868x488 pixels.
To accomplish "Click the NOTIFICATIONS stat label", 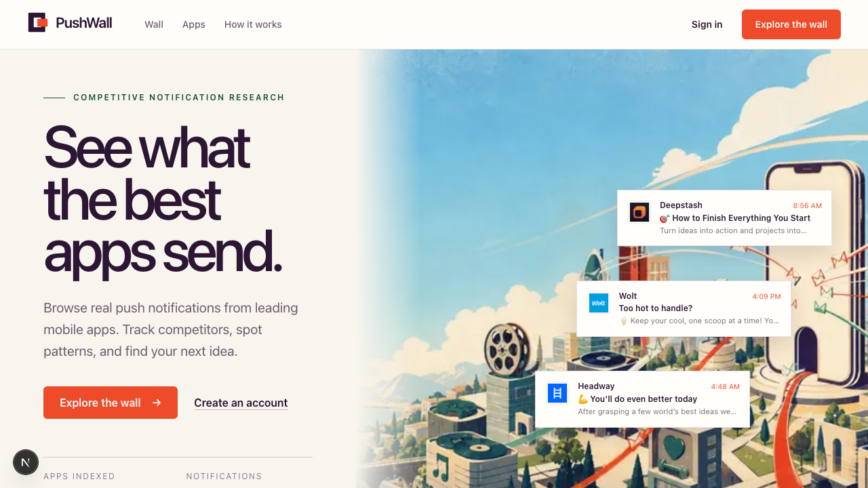I will pyautogui.click(x=224, y=476).
